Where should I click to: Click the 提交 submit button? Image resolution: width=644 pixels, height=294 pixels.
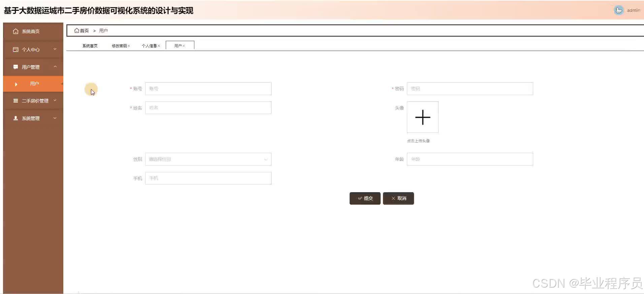coord(365,198)
